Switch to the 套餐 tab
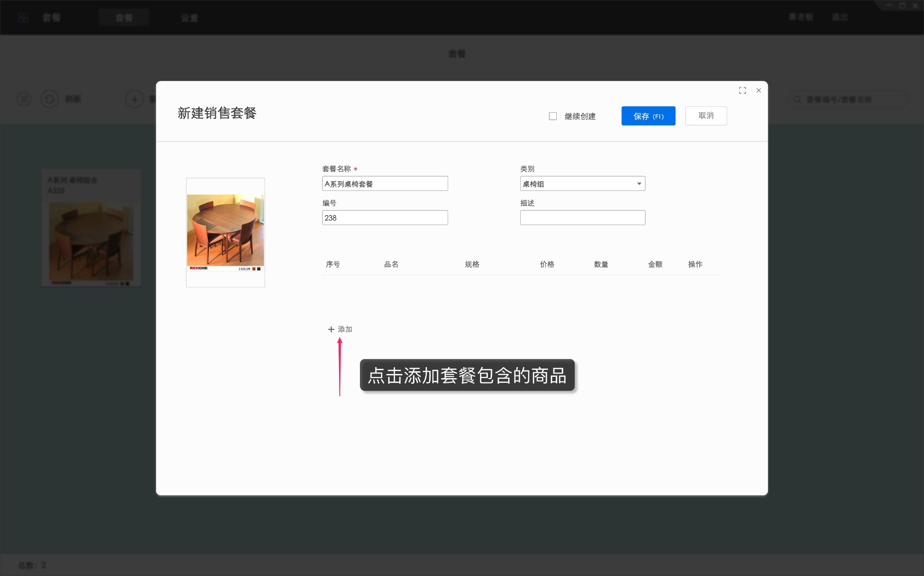 [123, 18]
